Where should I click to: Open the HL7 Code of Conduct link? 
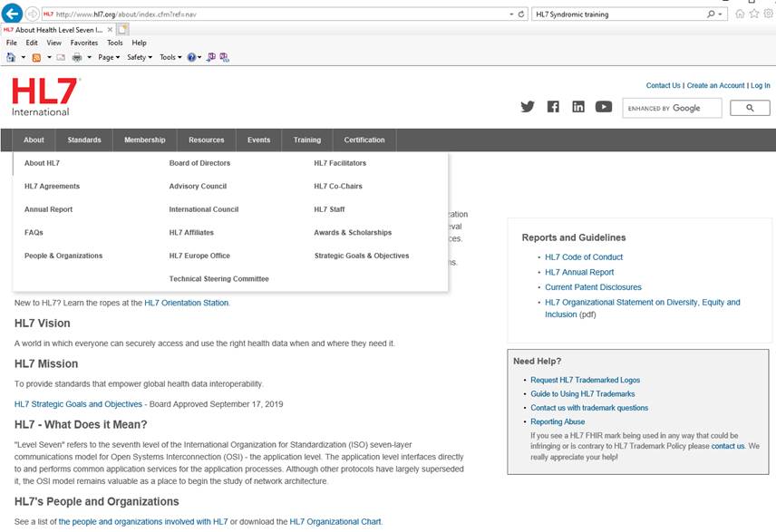click(584, 257)
